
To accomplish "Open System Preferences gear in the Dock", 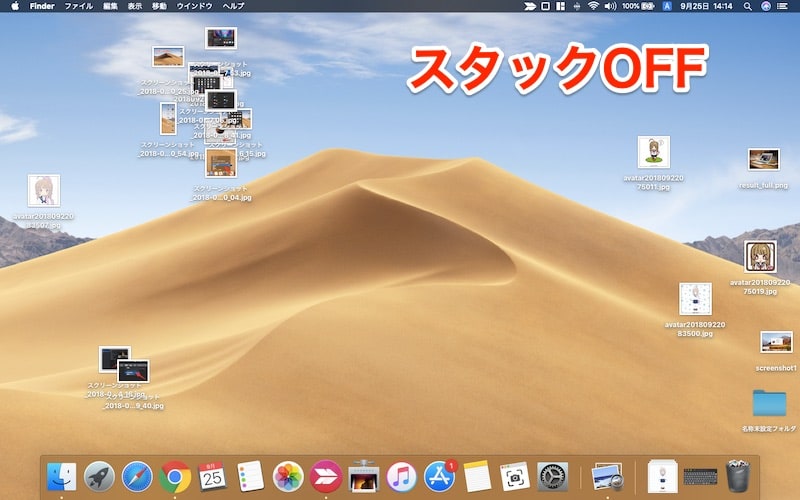I will coord(553,476).
